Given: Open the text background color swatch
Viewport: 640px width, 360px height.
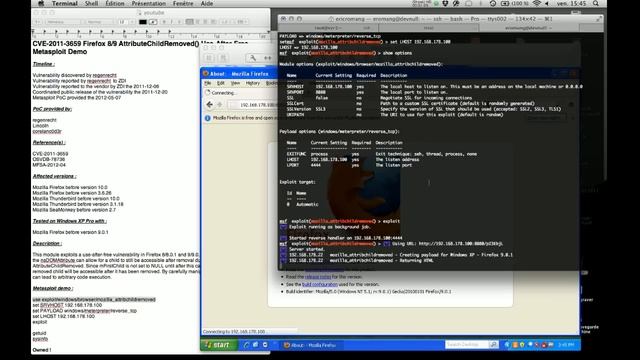Looking at the screenshot, I should pos(153,22).
